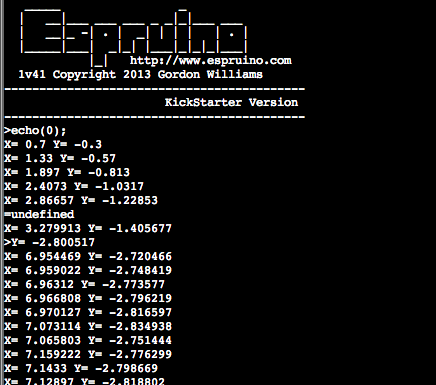Click the line X= 1.33 Y= -0.57
The image size is (436, 385).
pyautogui.click(x=60, y=159)
